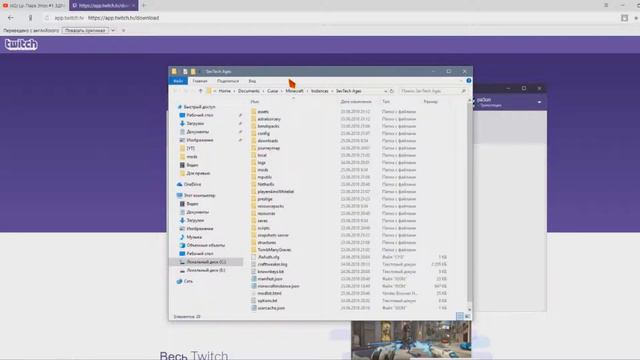640x360 pixels.
Task: Open Объемные объекты in navigation pane
Action: (x=205, y=245)
